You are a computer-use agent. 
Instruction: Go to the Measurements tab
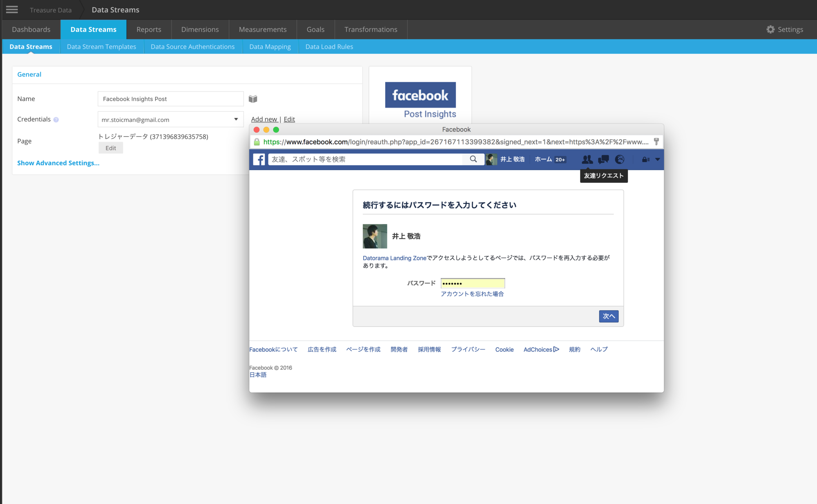[263, 29]
